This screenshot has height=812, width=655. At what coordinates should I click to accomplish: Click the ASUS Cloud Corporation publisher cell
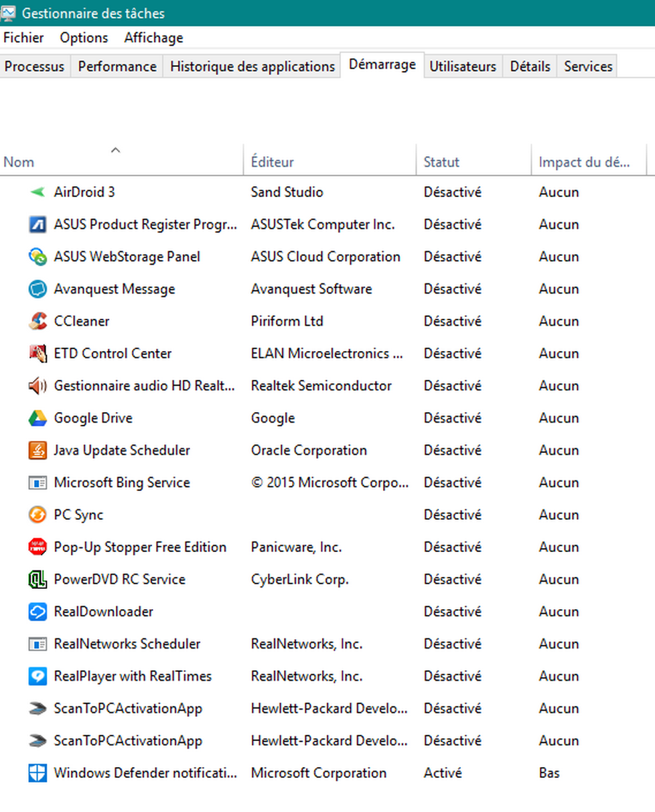click(325, 257)
